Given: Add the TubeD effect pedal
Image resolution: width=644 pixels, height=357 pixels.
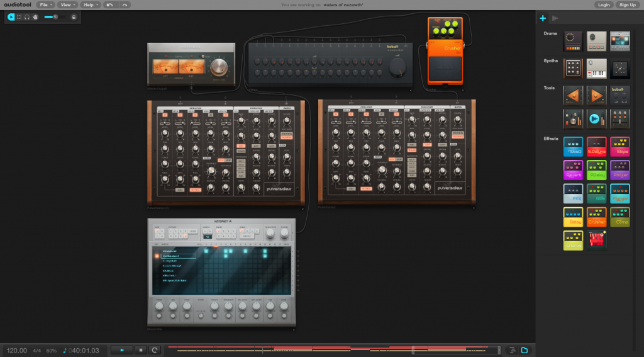Looking at the screenshot, I should [x=573, y=147].
